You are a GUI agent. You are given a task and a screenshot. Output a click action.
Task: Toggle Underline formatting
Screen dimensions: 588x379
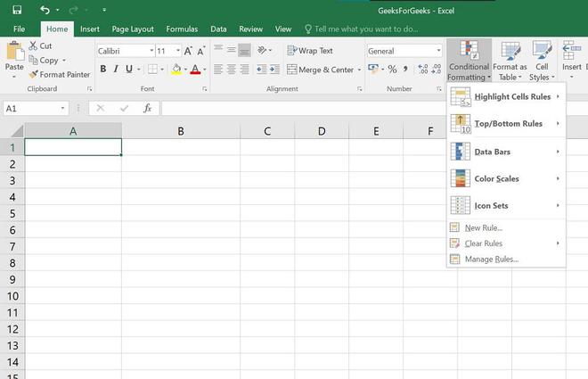(129, 69)
